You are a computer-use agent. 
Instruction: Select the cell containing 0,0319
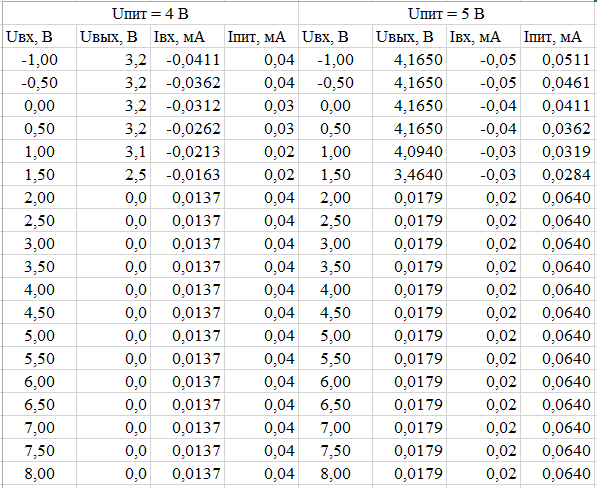[x=559, y=152]
